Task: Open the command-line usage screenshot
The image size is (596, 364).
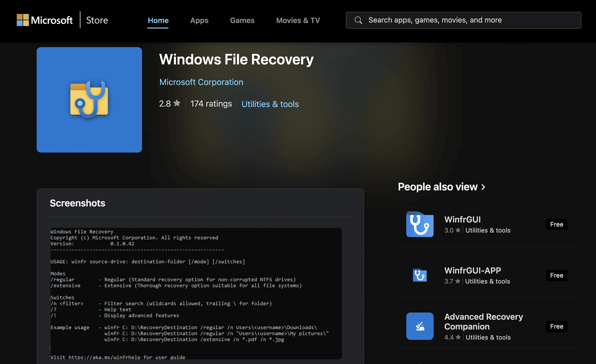Action: (196, 293)
